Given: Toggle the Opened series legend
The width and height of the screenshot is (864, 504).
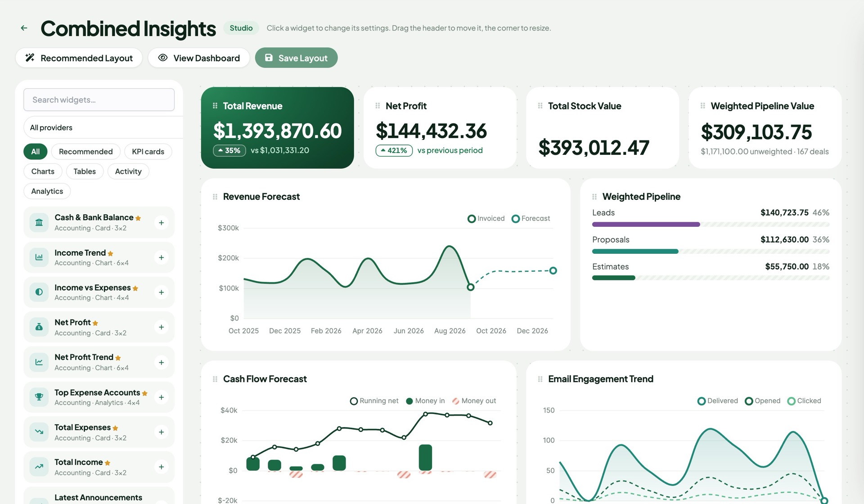Looking at the screenshot, I should click(x=762, y=401).
